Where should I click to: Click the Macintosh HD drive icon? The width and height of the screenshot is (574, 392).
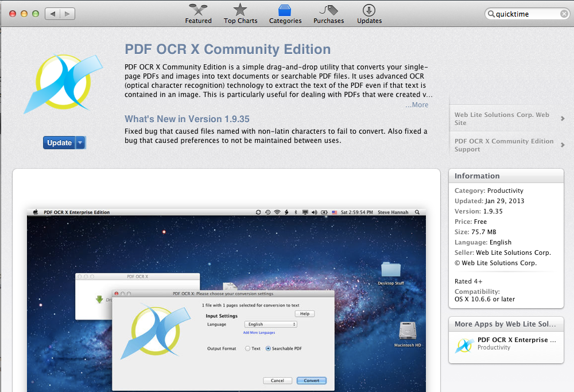[x=408, y=331]
